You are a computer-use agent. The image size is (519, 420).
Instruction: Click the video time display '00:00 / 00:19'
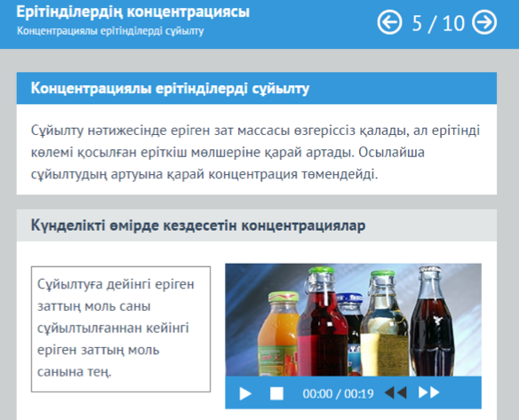pos(338,393)
